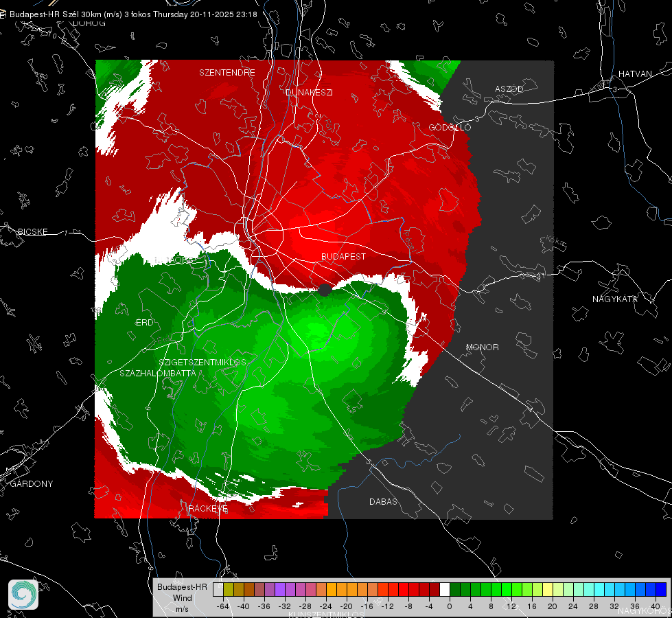Click the NAGYKATA town label
Screen dimensions: 672x618
coord(615,299)
